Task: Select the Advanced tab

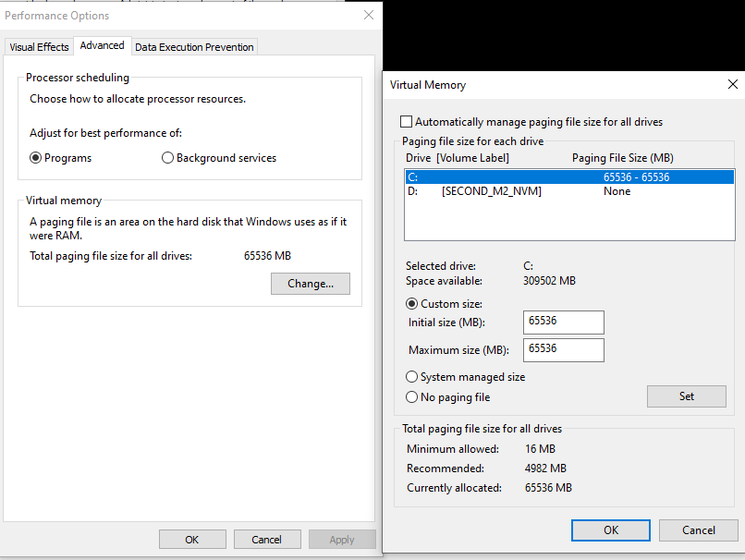Action: click(x=103, y=45)
